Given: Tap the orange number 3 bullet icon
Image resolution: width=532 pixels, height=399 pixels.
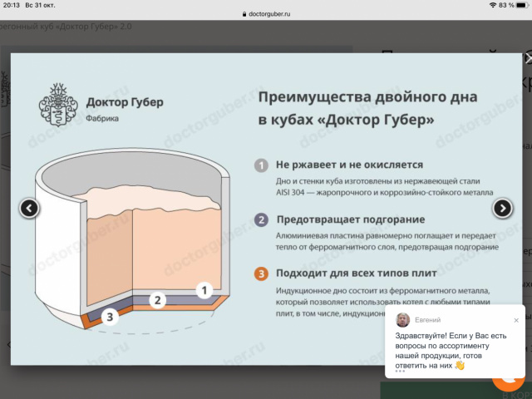Looking at the screenshot, I should 261,274.
